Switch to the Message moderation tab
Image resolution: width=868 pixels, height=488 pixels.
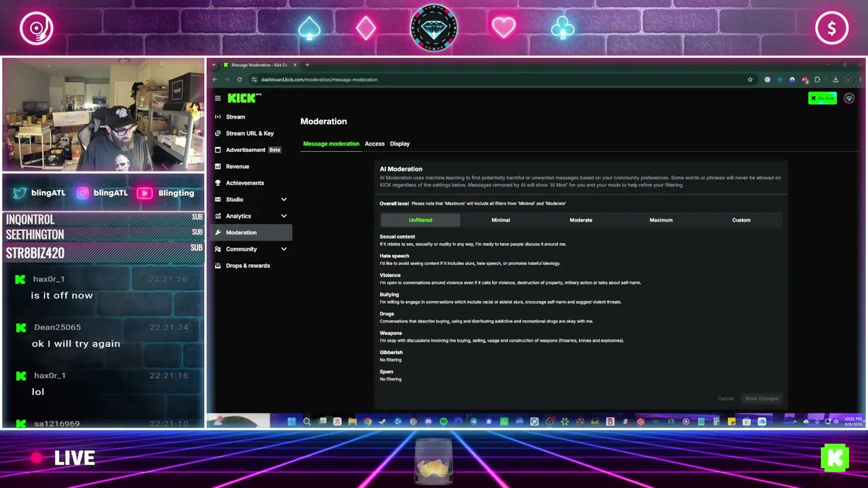331,144
